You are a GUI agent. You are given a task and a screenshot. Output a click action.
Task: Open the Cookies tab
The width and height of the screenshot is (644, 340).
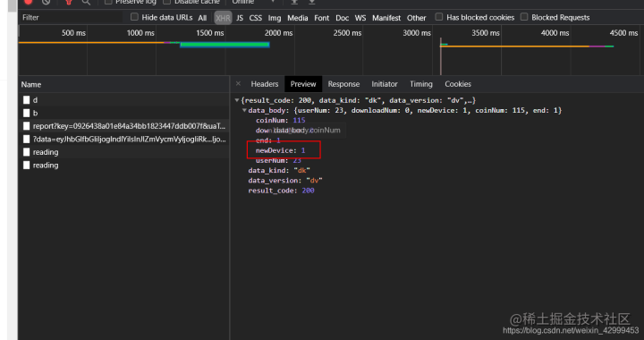coord(458,84)
